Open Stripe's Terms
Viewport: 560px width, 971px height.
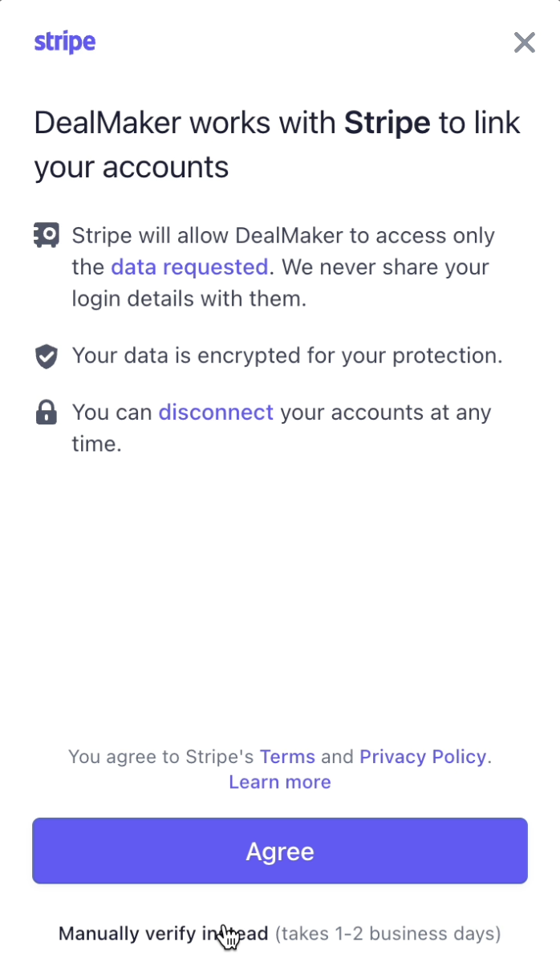pyautogui.click(x=286, y=756)
